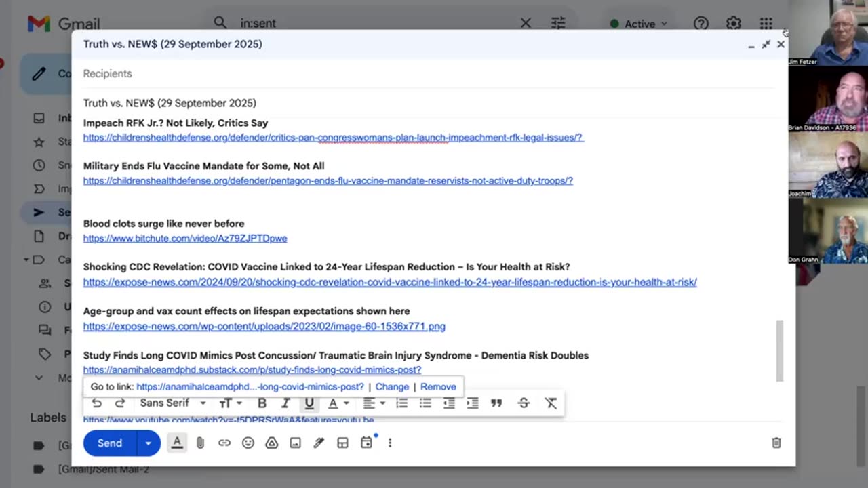Open the Inbox folder icon
This screenshot has width=868, height=488.
click(x=39, y=118)
